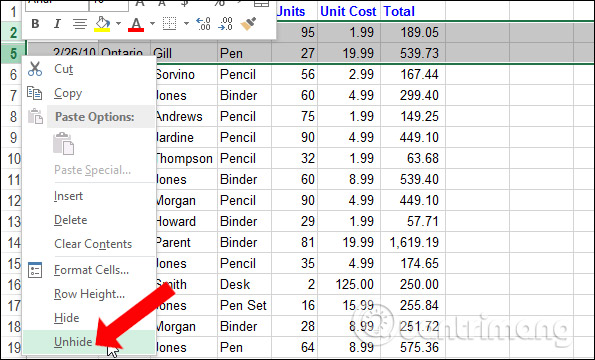
Task: Click the total cell 575.36
Action: coord(413,347)
